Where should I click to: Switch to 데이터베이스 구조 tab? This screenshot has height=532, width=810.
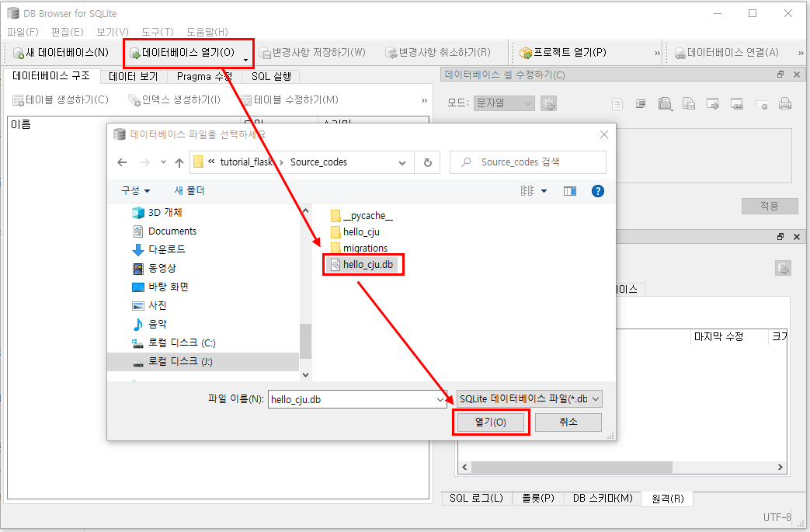(x=51, y=76)
